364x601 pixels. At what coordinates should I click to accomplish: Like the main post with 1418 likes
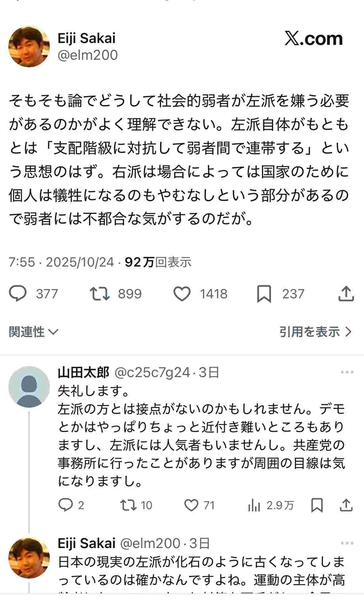click(x=182, y=294)
